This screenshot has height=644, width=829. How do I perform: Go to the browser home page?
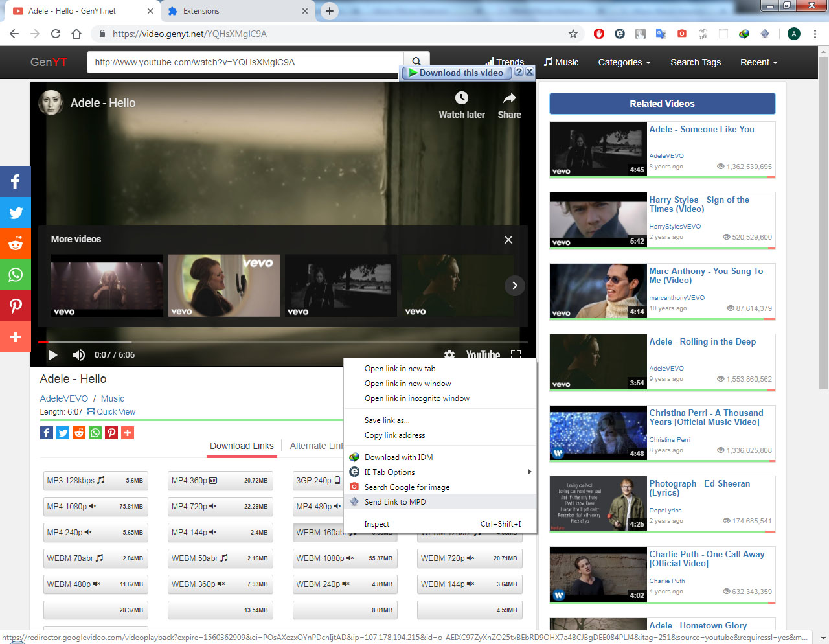(76, 34)
